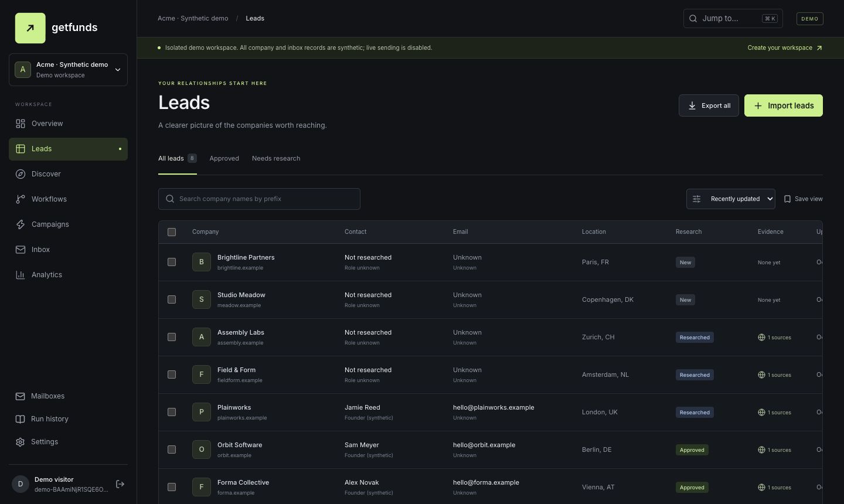Click the S avatar for Studio Meadow
Viewport: 844px width, 504px height.
202,299
